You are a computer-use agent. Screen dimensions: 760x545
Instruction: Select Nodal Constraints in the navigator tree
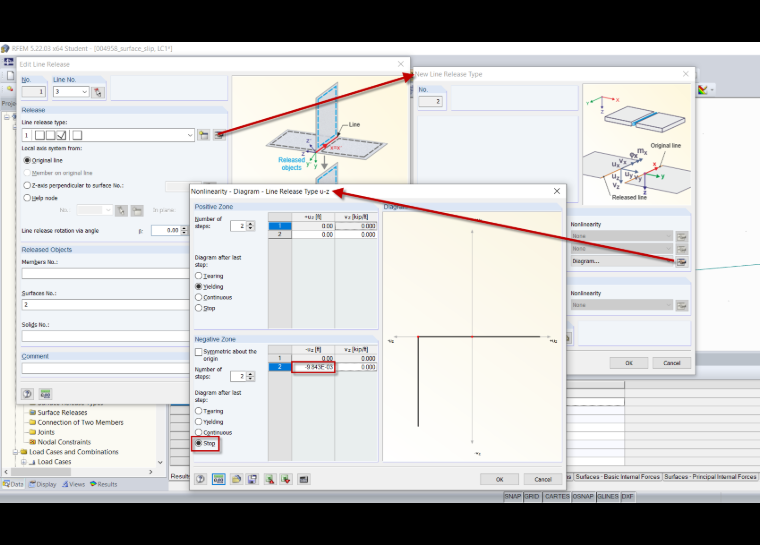[x=64, y=442]
